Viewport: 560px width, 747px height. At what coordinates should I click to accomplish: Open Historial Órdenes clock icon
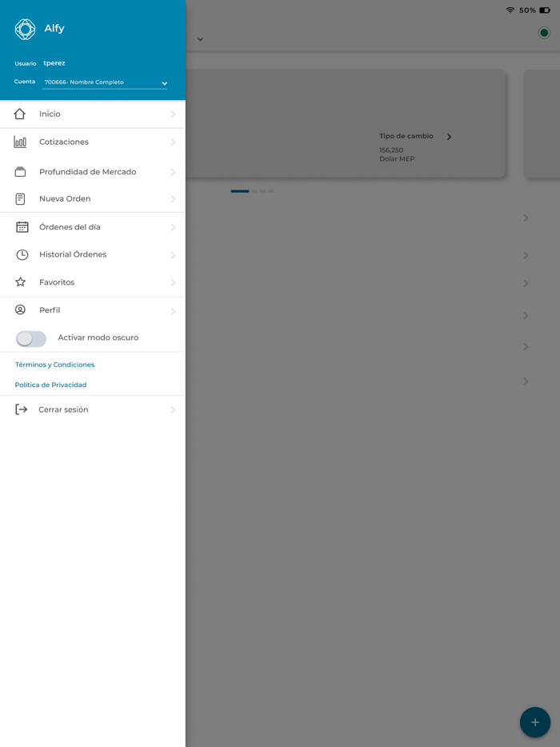click(22, 255)
